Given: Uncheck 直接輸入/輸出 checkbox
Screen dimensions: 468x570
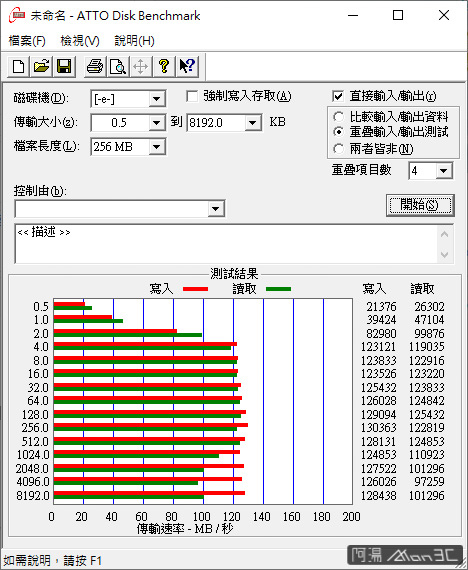Looking at the screenshot, I should 338,97.
